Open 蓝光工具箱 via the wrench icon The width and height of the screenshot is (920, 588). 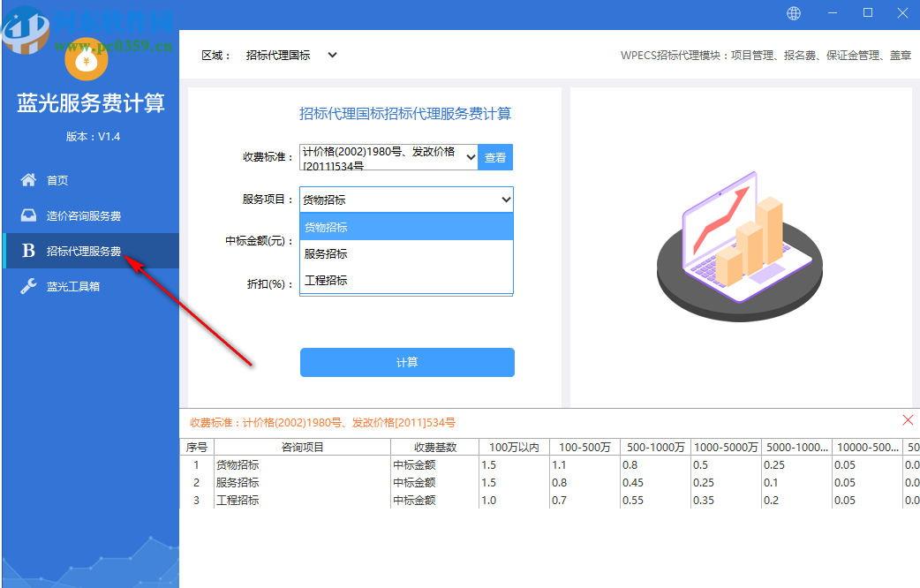pos(28,286)
